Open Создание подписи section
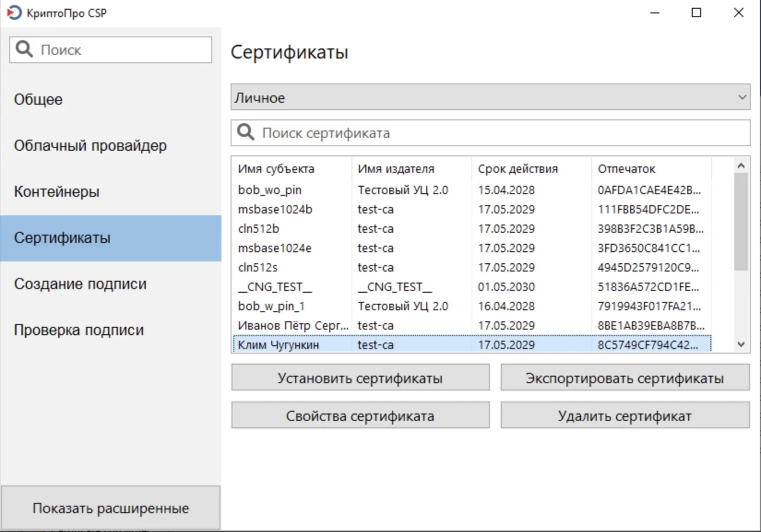This screenshot has width=761, height=532. [x=80, y=284]
